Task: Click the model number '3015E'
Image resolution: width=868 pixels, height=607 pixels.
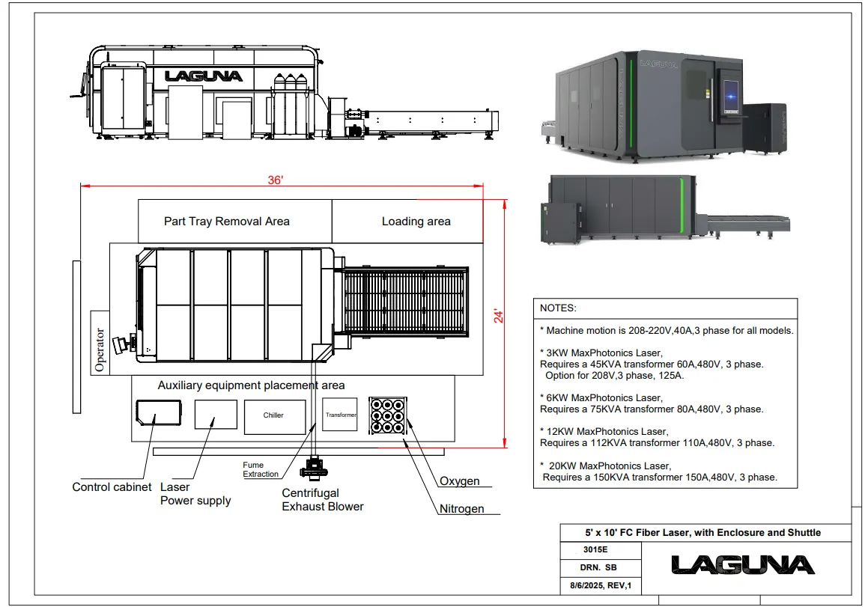Action: coord(595,549)
